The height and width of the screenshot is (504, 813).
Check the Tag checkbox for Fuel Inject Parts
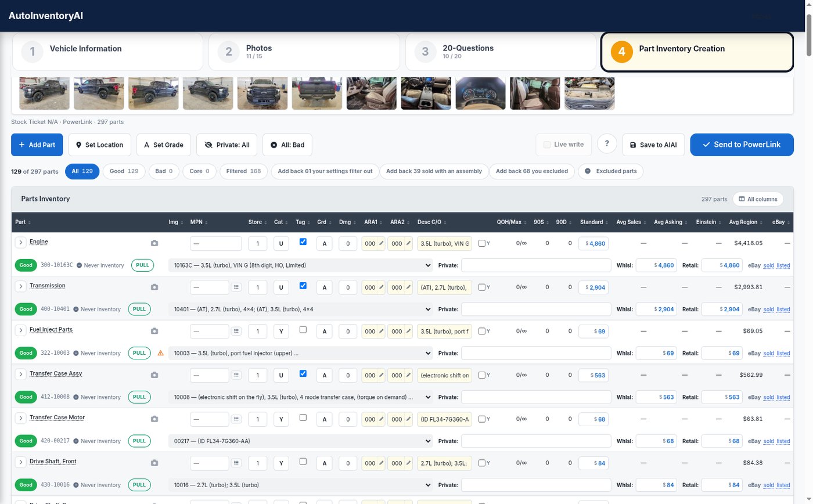coord(303,329)
